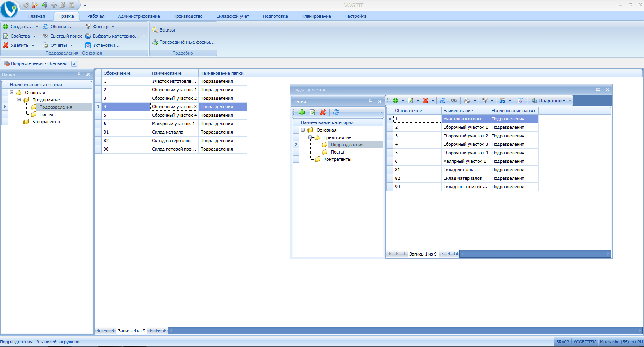Open the VOGBIT application logo menu
Screen dimensions: 644x347
click(9, 9)
